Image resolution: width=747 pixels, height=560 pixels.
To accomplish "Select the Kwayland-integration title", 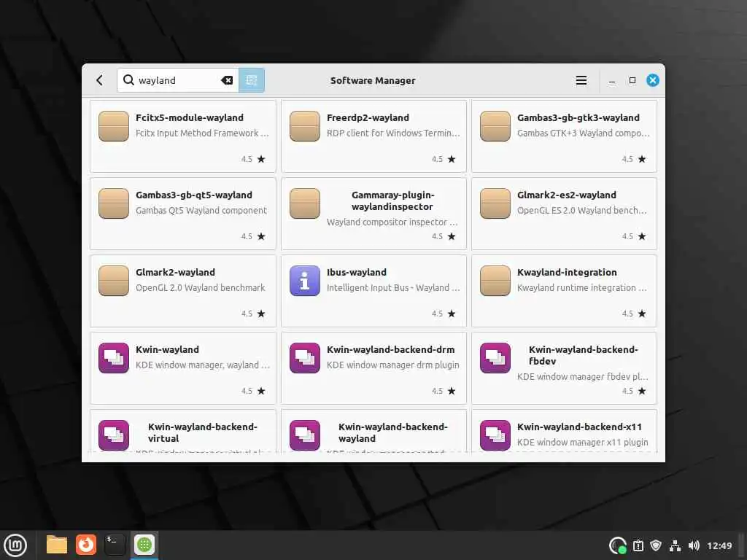I will tap(567, 272).
